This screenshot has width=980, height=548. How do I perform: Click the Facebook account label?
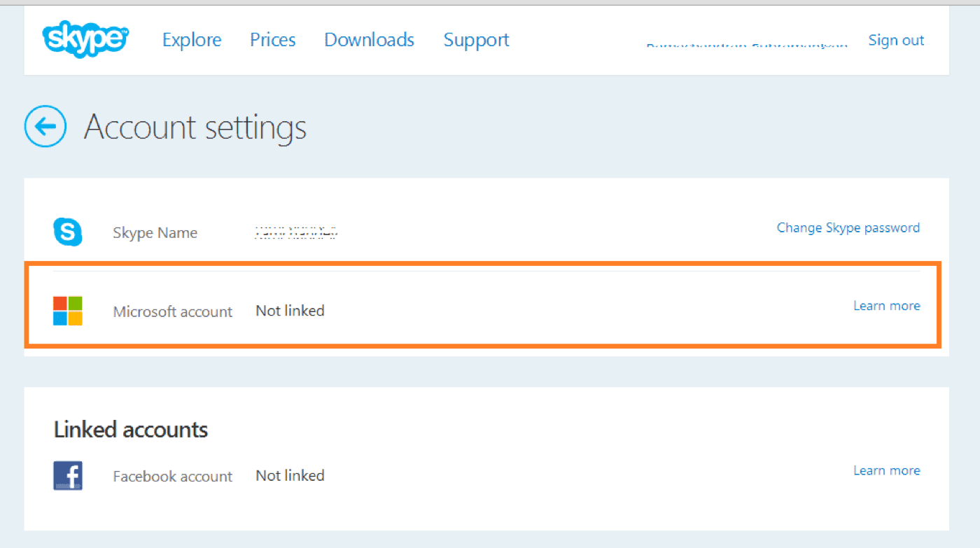pos(173,477)
